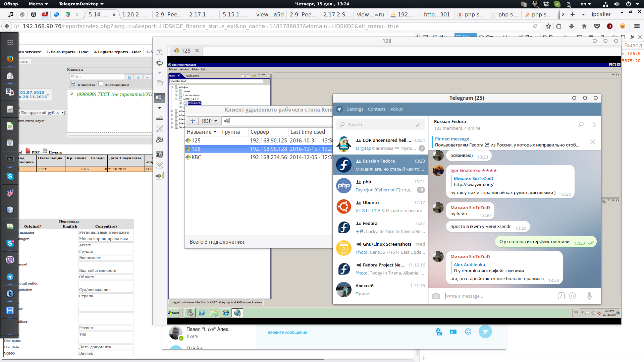Click Печать print link

pyautogui.click(x=53, y=152)
